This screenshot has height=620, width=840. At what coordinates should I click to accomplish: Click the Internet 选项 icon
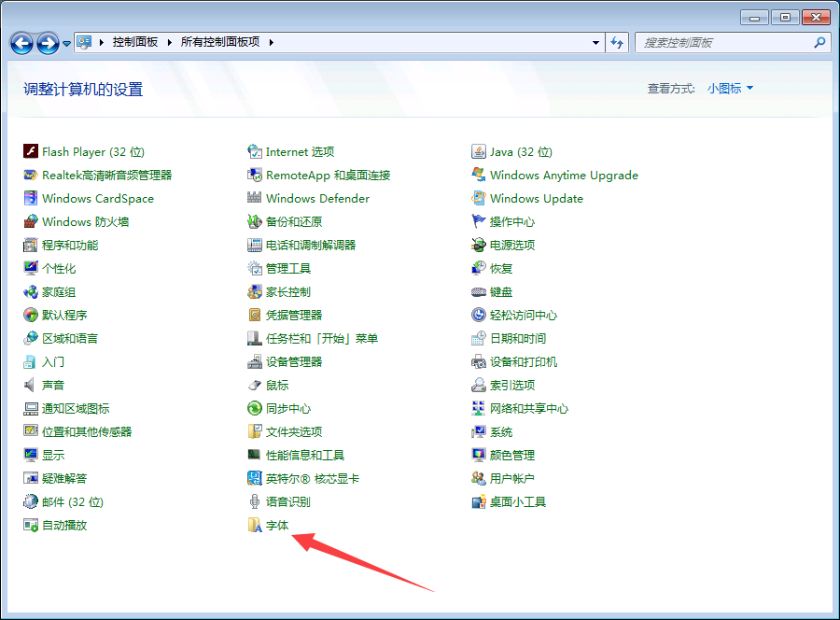(x=255, y=151)
